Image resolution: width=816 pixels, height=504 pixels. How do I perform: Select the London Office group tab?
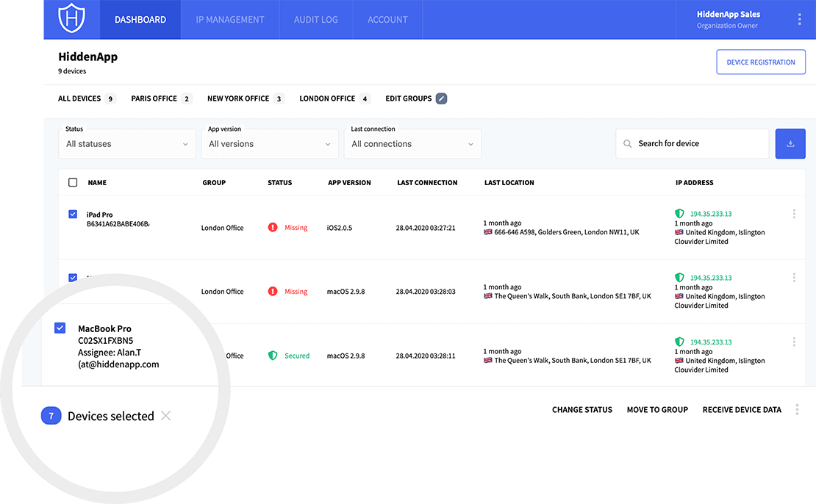pos(334,98)
